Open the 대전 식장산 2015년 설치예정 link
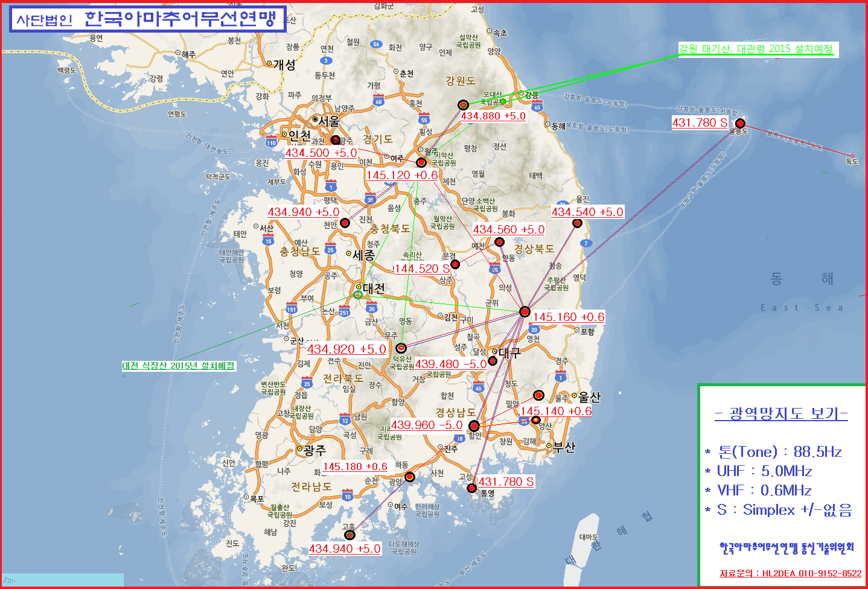Viewport: 868px width, 589px height. (x=178, y=366)
